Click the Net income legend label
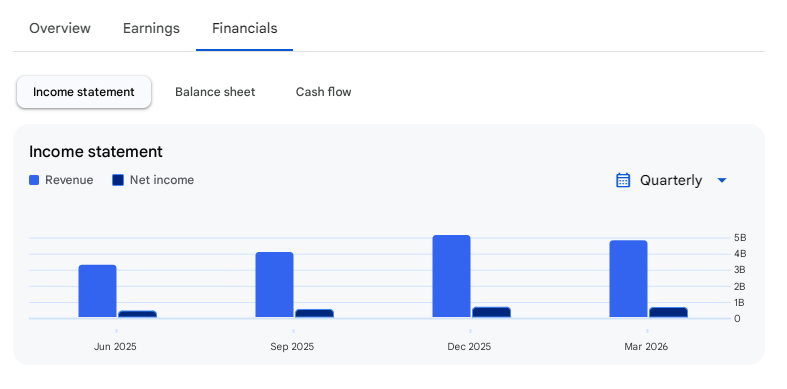 point(162,180)
